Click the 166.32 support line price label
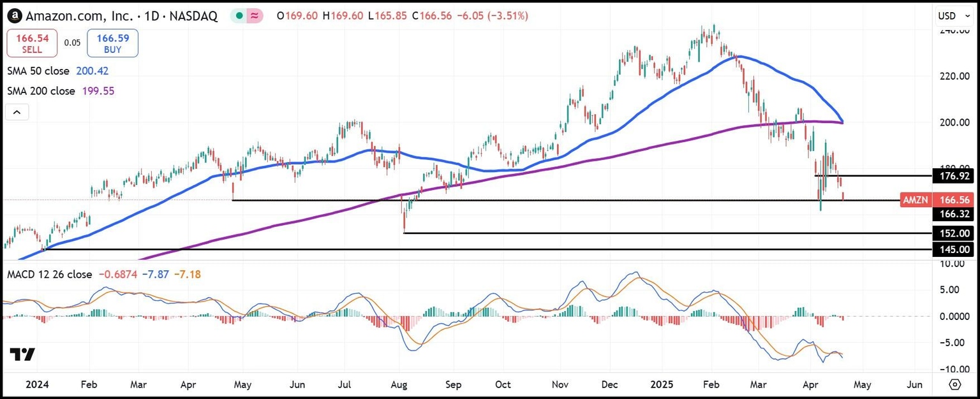This screenshot has height=399, width=980. 953,214
